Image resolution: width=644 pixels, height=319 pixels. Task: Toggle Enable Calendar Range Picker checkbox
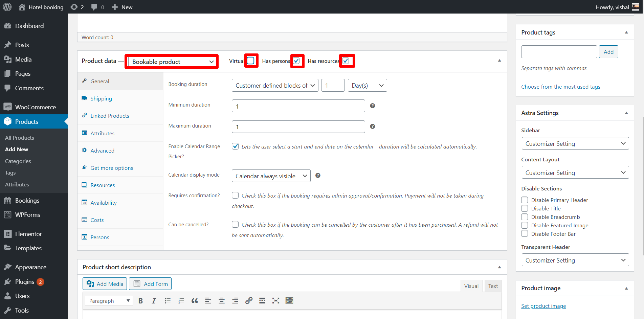pyautogui.click(x=235, y=146)
